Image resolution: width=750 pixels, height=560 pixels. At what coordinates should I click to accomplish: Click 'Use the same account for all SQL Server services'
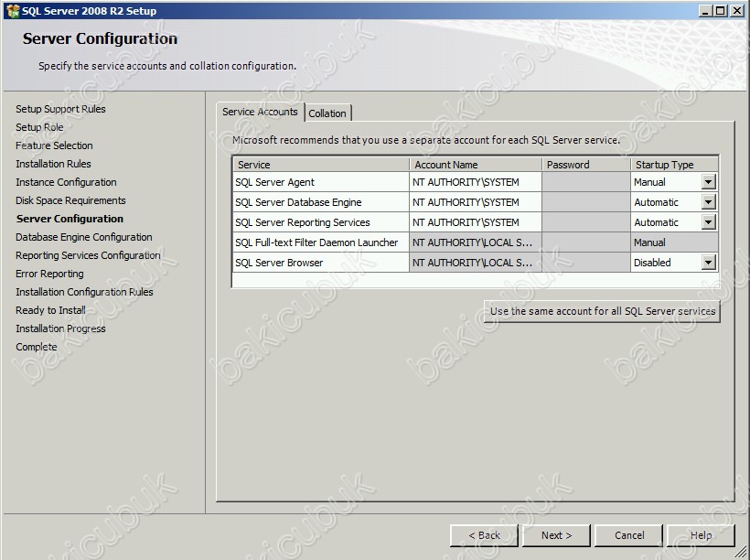tap(602, 311)
